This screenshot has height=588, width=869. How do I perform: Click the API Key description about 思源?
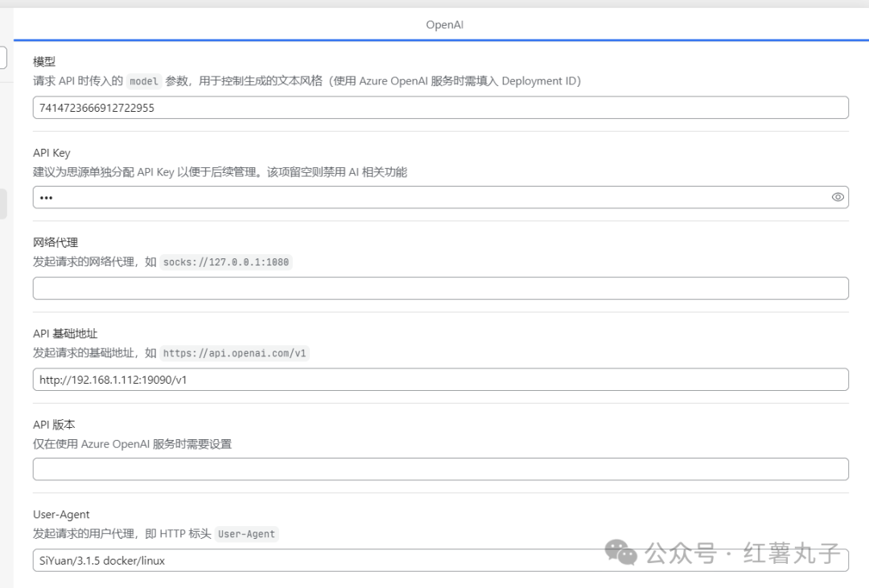220,172
